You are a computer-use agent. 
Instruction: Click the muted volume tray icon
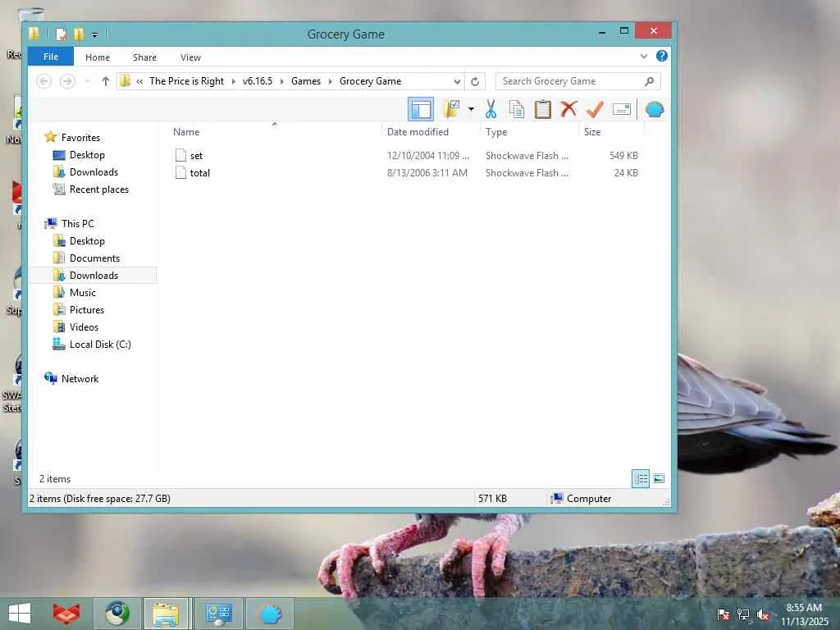[763, 614]
